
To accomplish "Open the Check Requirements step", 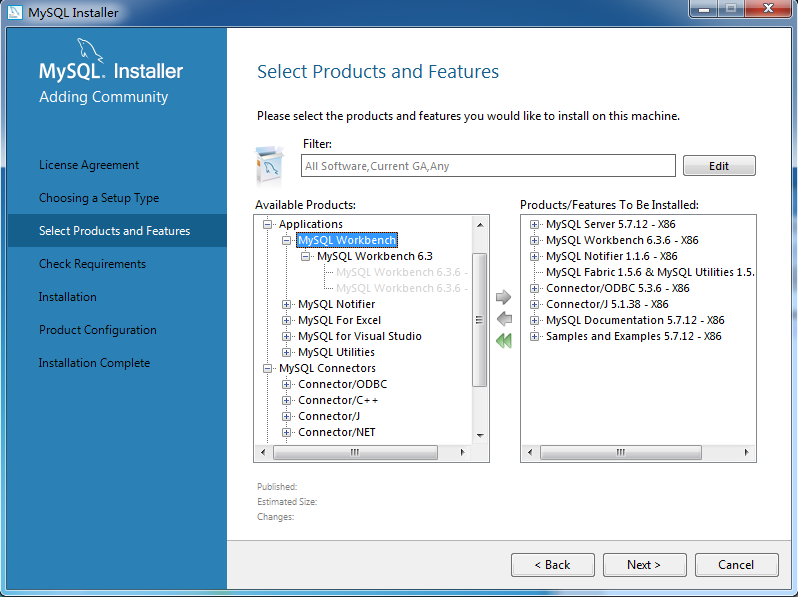I will (x=92, y=264).
